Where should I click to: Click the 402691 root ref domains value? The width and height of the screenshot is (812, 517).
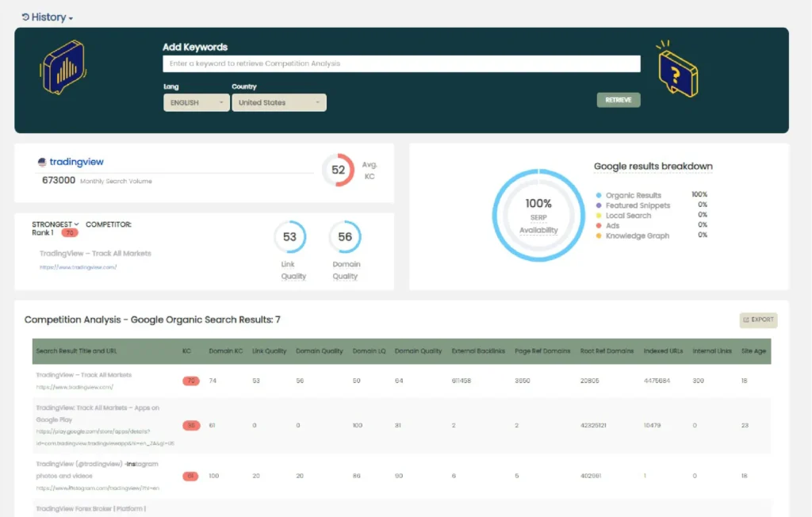pos(591,476)
